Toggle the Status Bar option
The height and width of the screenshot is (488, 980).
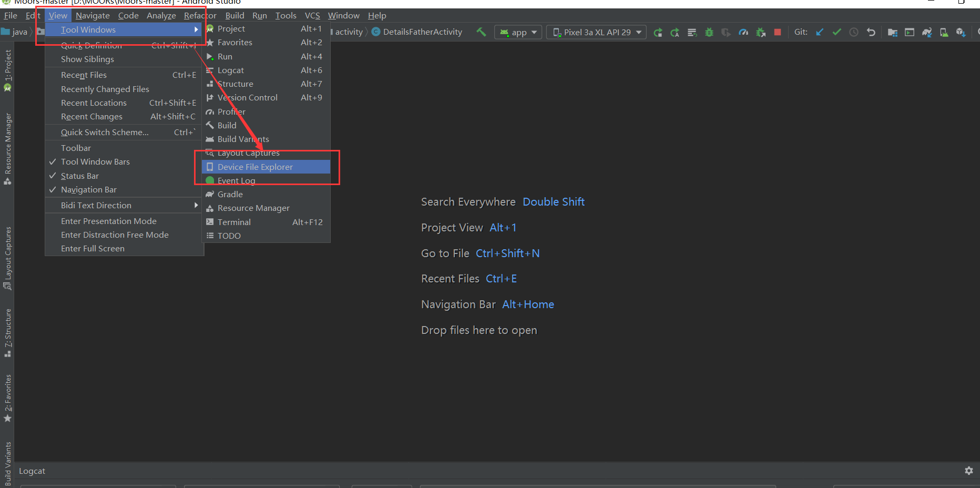[x=124, y=176]
